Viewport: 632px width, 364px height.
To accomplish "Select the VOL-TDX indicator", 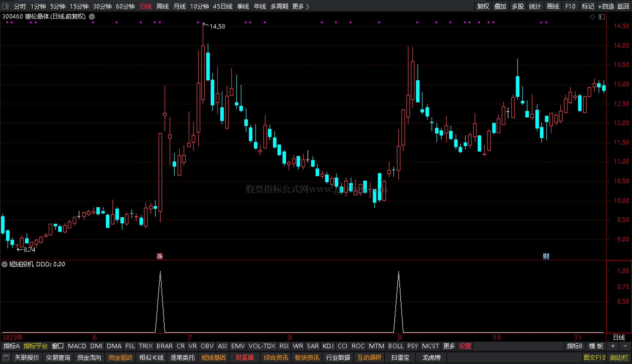I will 262,346.
